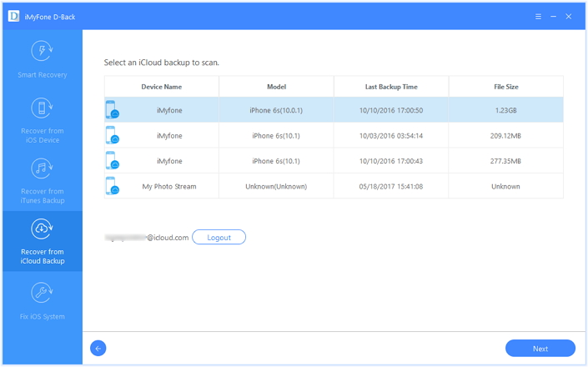Image resolution: width=588 pixels, height=367 pixels.
Task: Select the 10/10/2016 17:00:50 backup time
Action: [x=391, y=110]
